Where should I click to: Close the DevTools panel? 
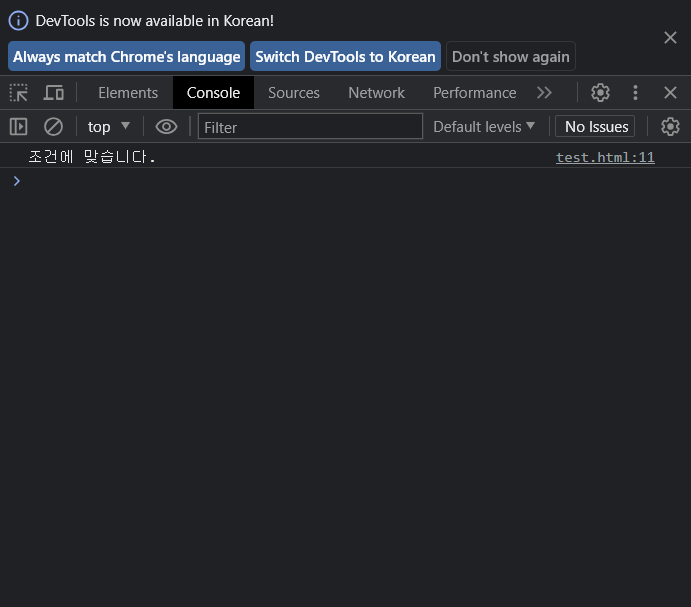tap(670, 93)
